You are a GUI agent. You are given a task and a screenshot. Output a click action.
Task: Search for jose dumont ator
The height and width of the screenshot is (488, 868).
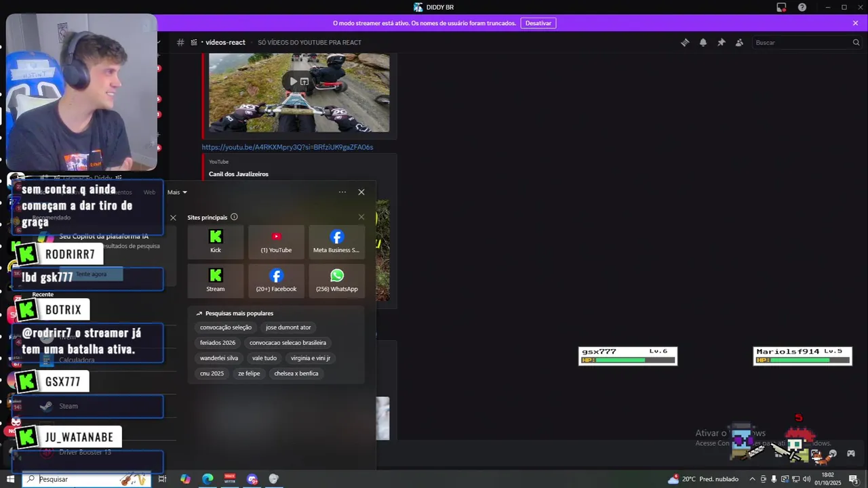288,327
